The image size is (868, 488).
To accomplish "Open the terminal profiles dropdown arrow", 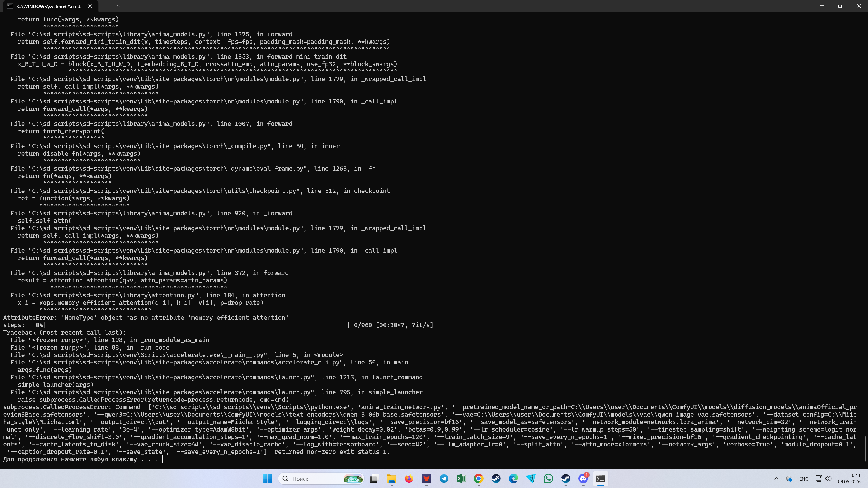I will [x=118, y=6].
